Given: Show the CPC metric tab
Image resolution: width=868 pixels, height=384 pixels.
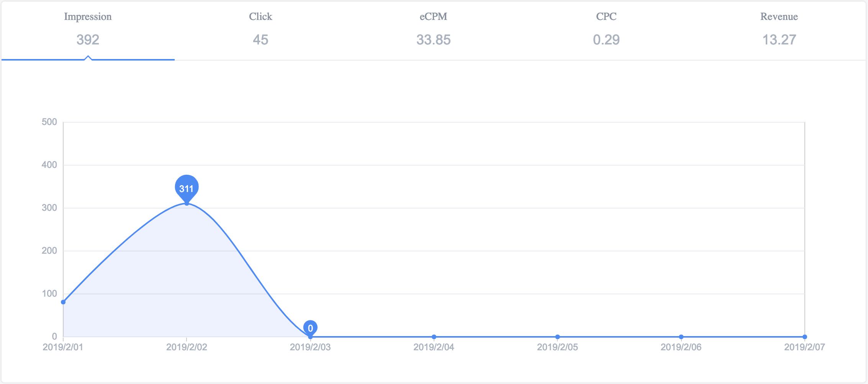Looking at the screenshot, I should [x=606, y=30].
